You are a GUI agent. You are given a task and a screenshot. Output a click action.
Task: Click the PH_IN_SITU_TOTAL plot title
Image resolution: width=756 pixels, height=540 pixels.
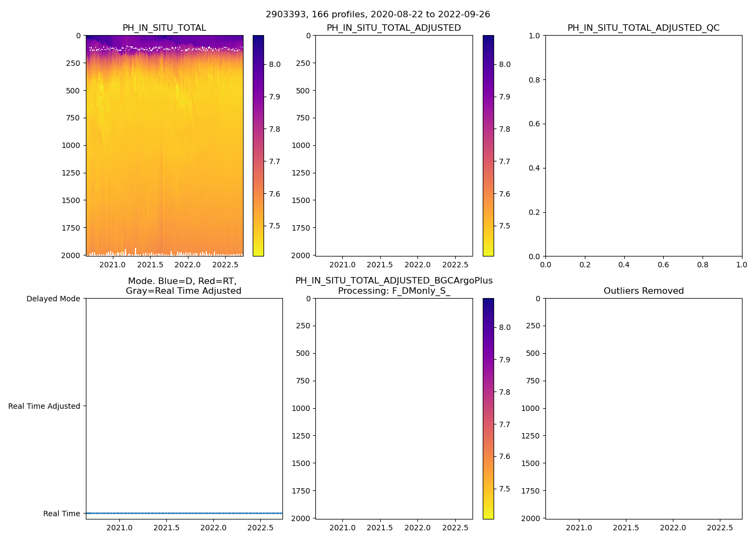[x=164, y=28]
